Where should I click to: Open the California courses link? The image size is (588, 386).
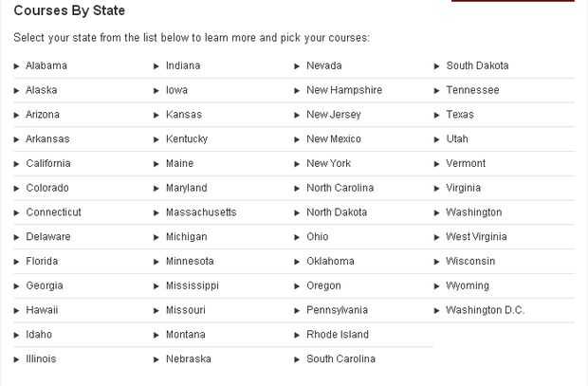(x=48, y=163)
